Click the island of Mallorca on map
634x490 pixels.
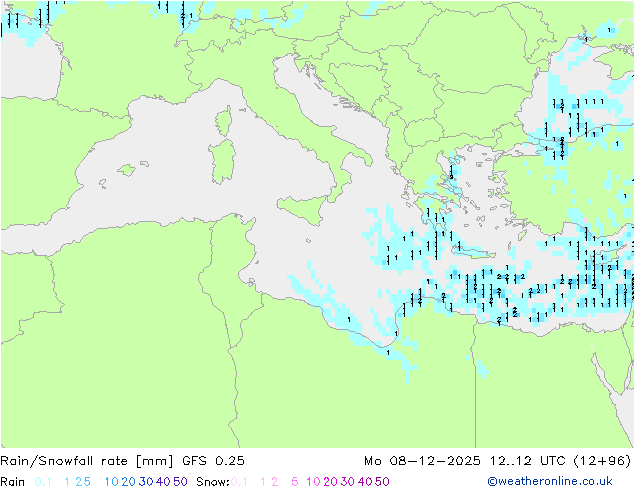(x=127, y=170)
